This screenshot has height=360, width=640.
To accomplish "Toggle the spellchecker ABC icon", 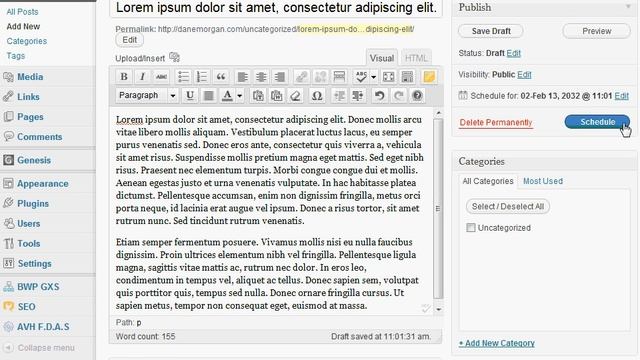I will pos(361,76).
